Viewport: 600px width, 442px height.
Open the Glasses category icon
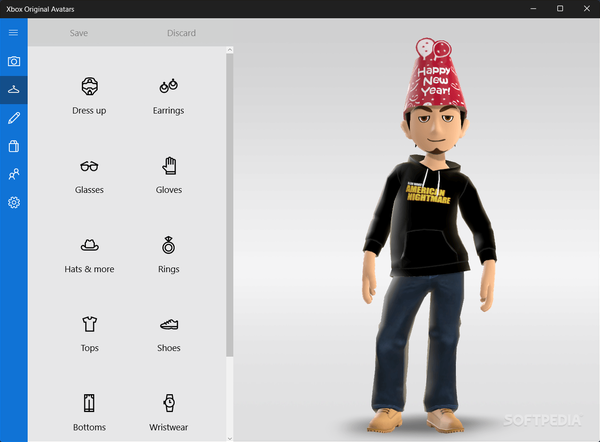tap(89, 166)
